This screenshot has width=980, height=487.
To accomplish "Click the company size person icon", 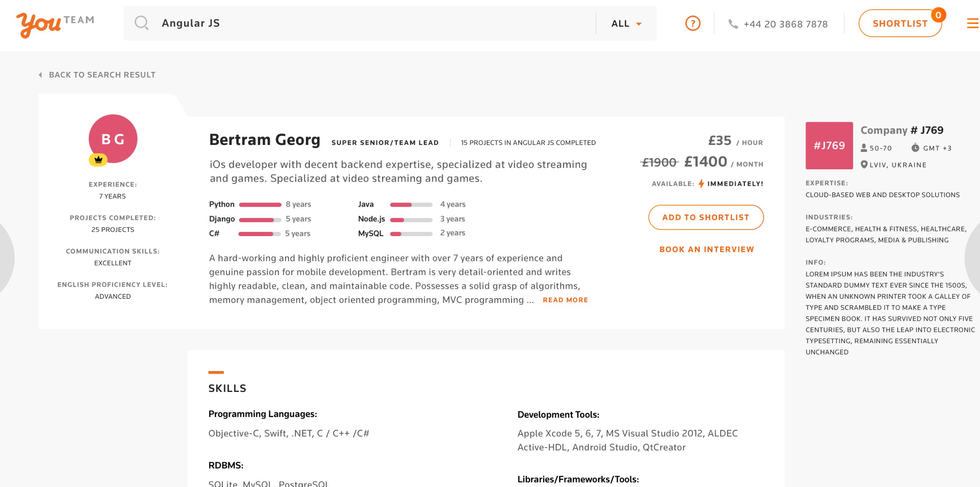I will [x=864, y=148].
